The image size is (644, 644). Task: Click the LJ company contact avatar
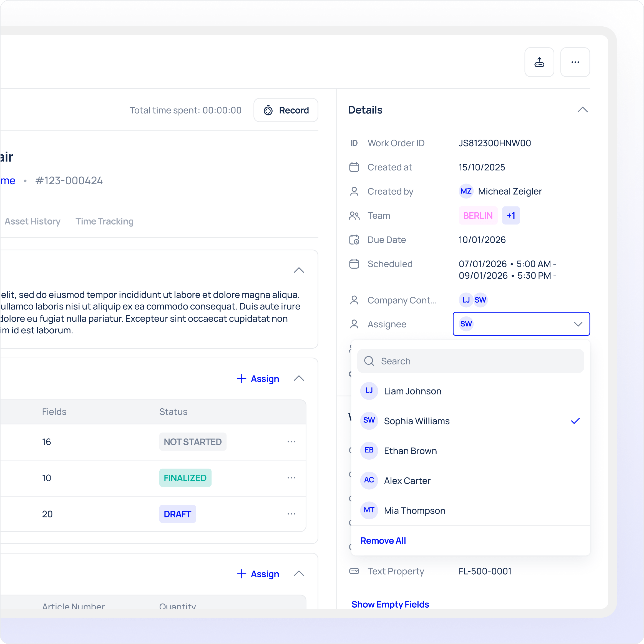pos(466,300)
